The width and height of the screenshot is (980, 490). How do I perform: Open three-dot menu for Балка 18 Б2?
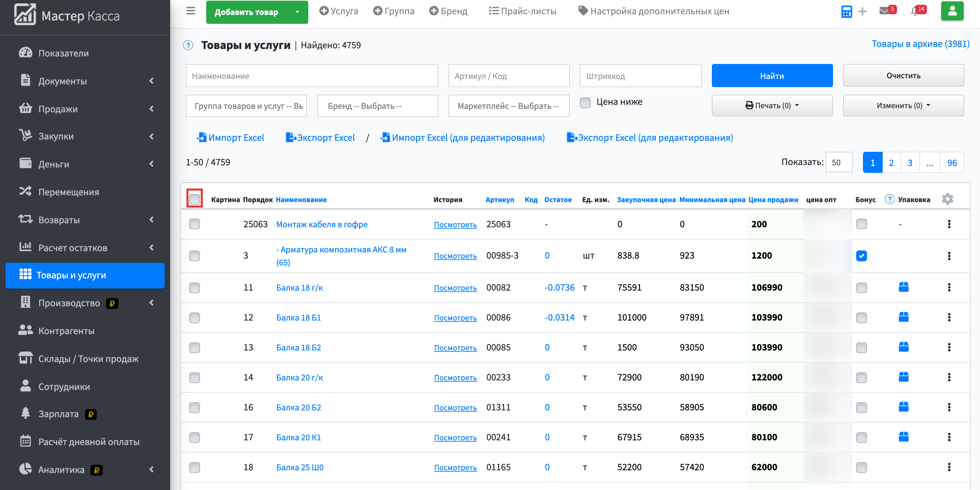(949, 347)
